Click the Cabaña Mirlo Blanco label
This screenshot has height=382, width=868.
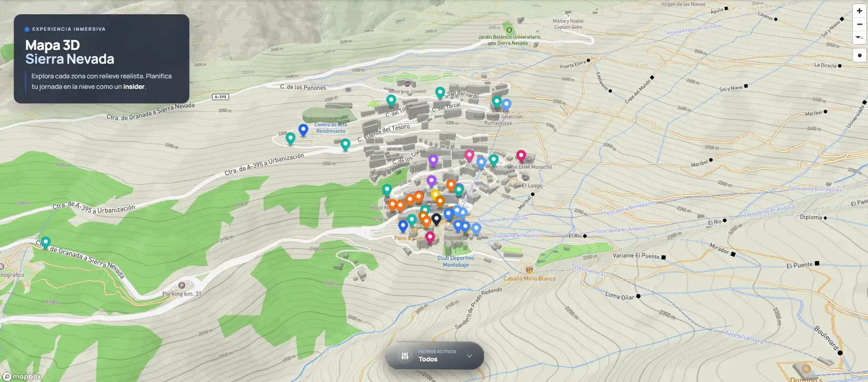(x=529, y=278)
